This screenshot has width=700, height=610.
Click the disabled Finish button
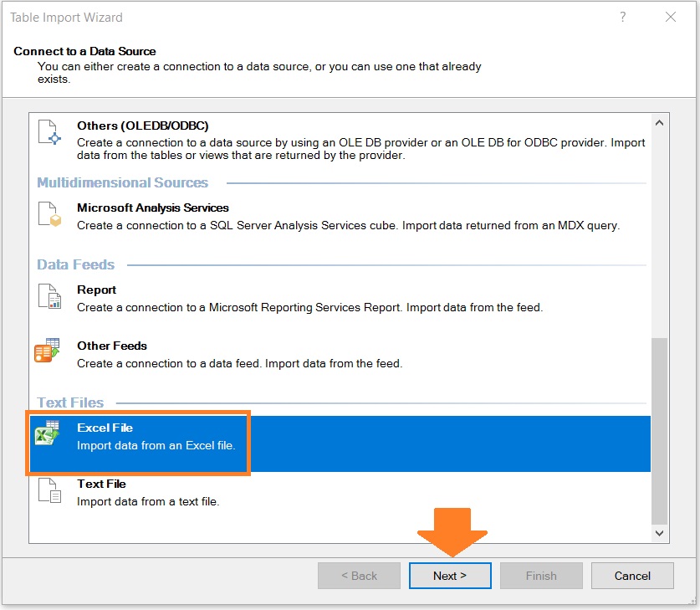coord(541,576)
